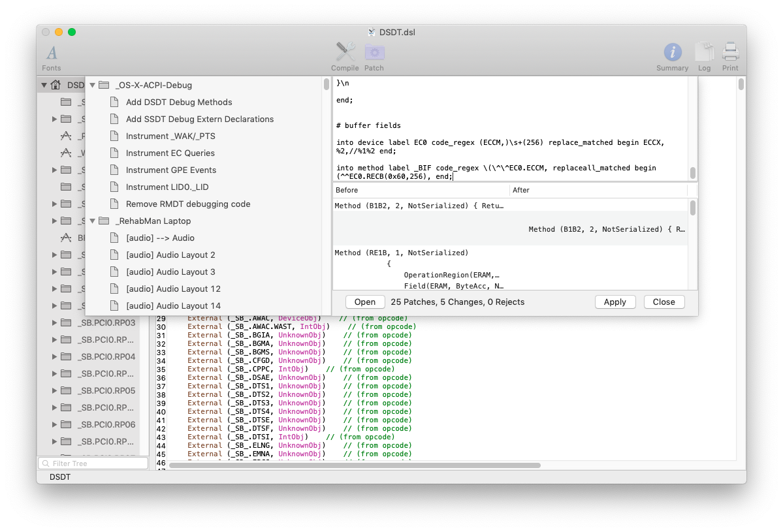This screenshot has width=783, height=532.
Task: Click the document icon beside [audio] Audio Layout 2
Action: (114, 255)
